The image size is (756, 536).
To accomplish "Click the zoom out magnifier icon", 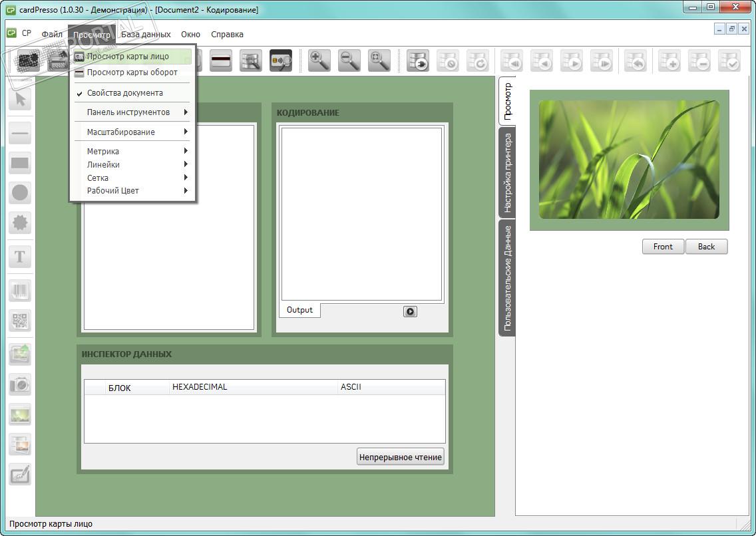I will pyautogui.click(x=349, y=61).
